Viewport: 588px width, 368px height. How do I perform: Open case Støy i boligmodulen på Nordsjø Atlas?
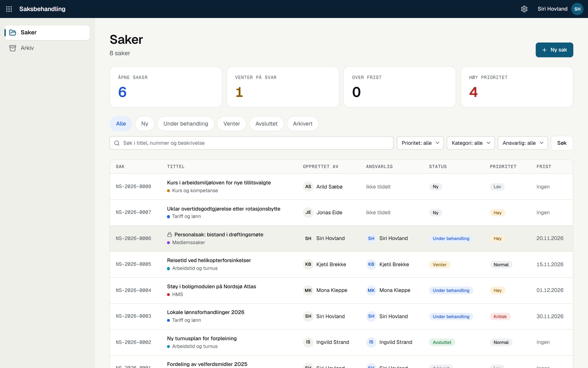point(211,287)
